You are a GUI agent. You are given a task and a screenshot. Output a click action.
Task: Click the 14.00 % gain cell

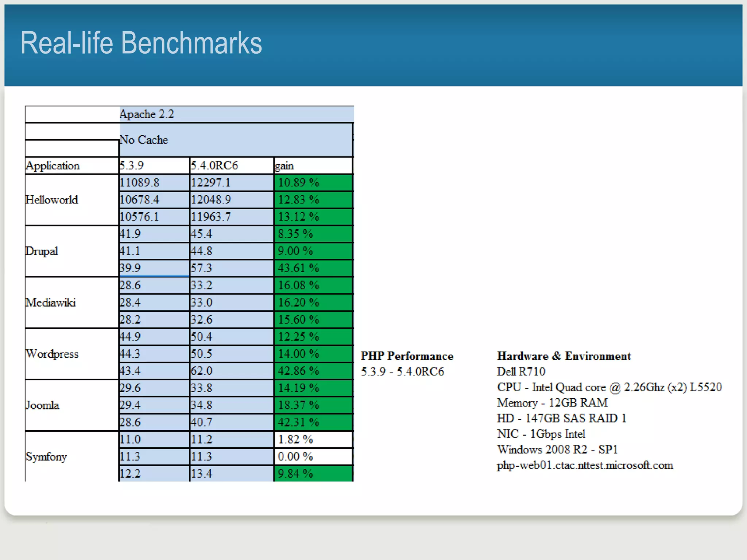pyautogui.click(x=313, y=354)
